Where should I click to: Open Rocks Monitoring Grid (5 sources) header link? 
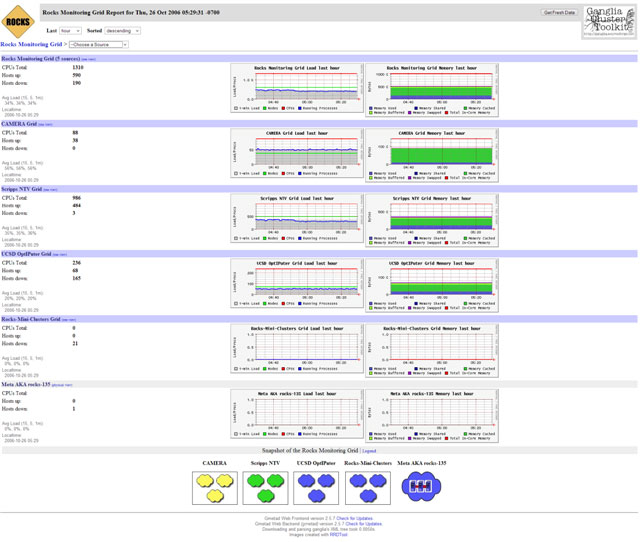point(40,59)
